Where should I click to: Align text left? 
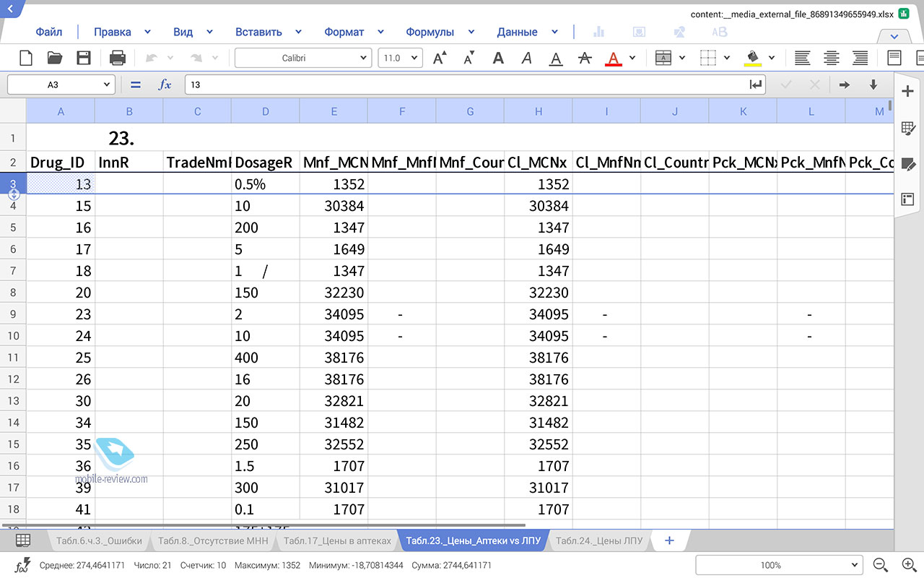802,58
